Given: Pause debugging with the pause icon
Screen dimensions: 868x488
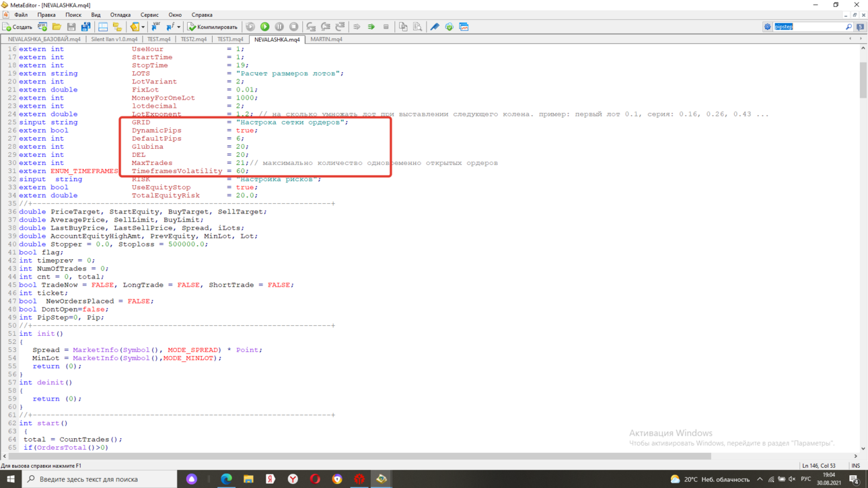Looking at the screenshot, I should [279, 27].
